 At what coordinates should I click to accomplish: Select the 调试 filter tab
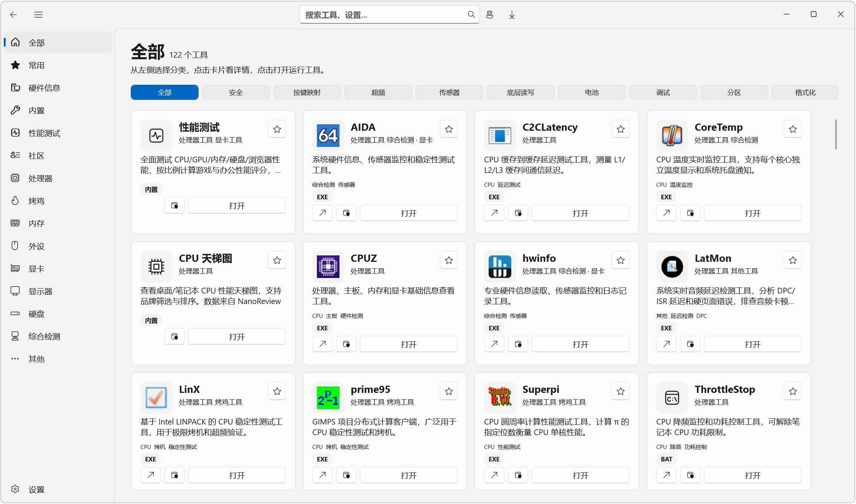pos(663,93)
